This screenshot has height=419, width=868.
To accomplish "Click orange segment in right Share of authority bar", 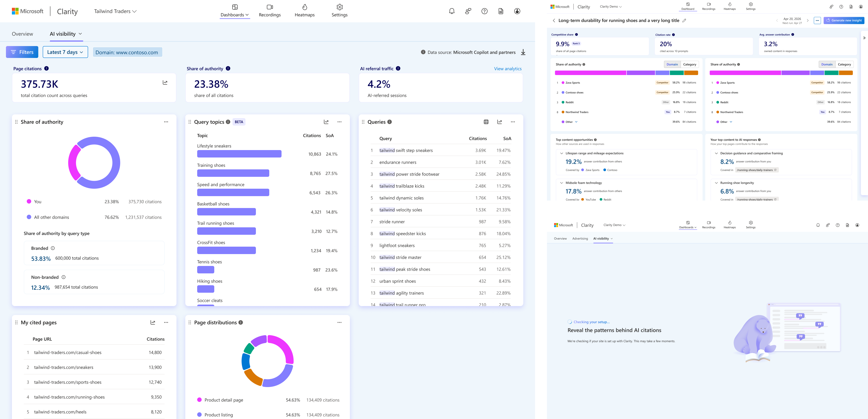I will [846, 73].
